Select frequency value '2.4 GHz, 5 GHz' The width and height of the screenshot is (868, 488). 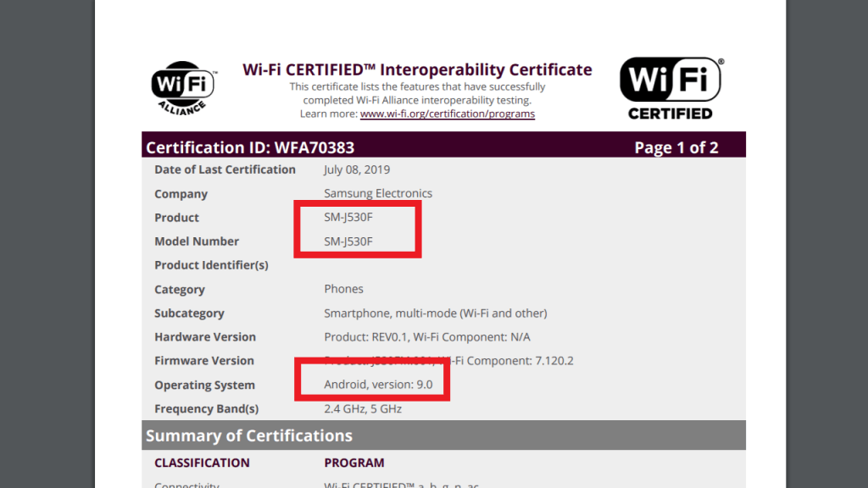[x=363, y=409]
